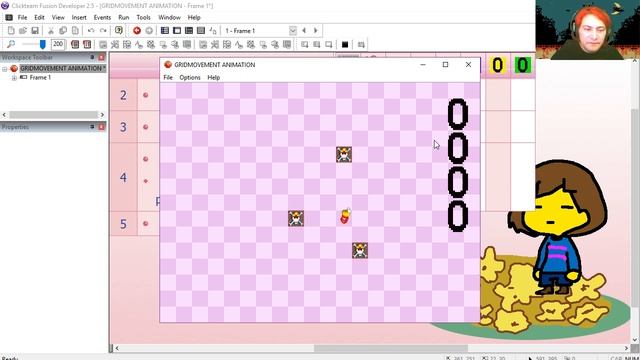Click the grey Stop button in toolbar
Screen dimensions: 640x360
click(x=149, y=31)
